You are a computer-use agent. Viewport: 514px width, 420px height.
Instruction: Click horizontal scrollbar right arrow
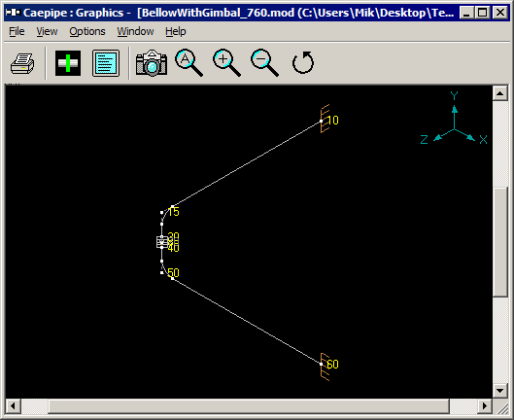coord(484,406)
